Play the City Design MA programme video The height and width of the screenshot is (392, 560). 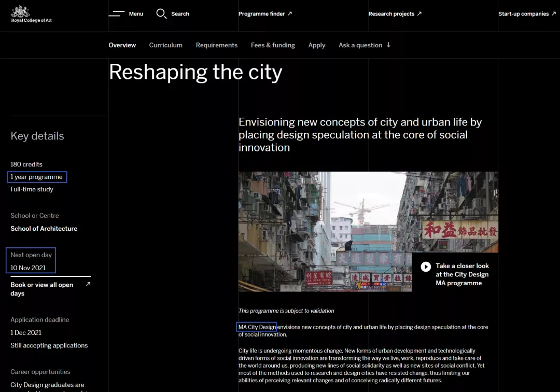click(x=426, y=267)
